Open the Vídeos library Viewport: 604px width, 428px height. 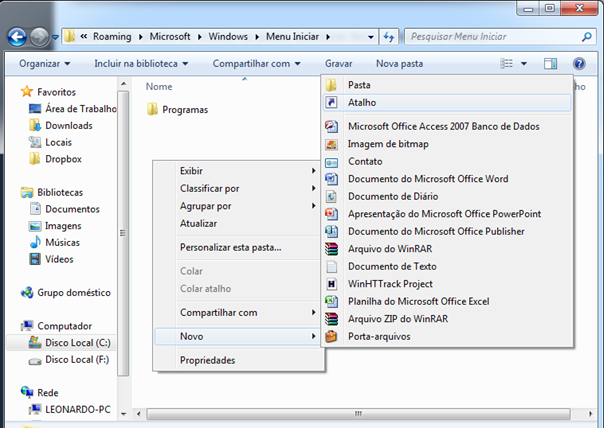pyautogui.click(x=51, y=259)
